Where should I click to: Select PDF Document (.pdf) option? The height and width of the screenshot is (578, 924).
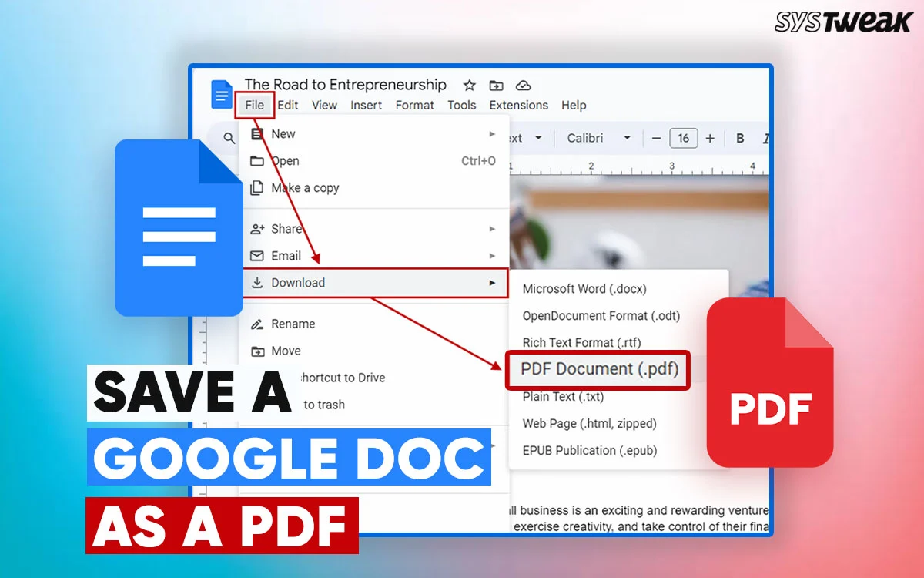pos(598,369)
